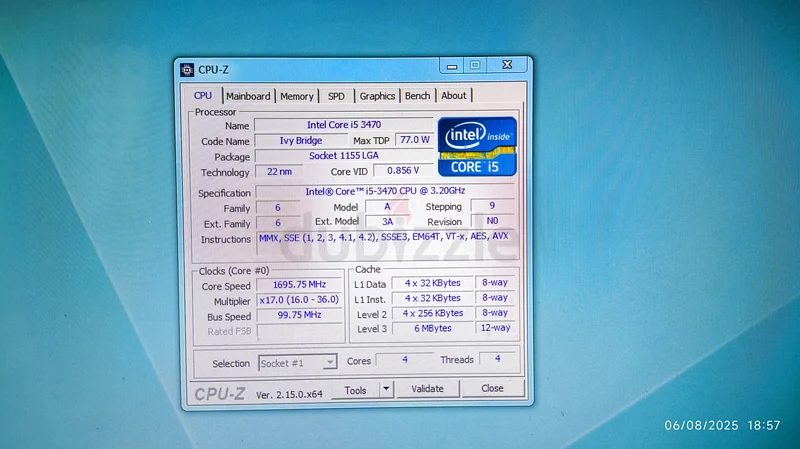This screenshot has height=449, width=800.
Task: Click the Validate button
Action: (x=428, y=389)
